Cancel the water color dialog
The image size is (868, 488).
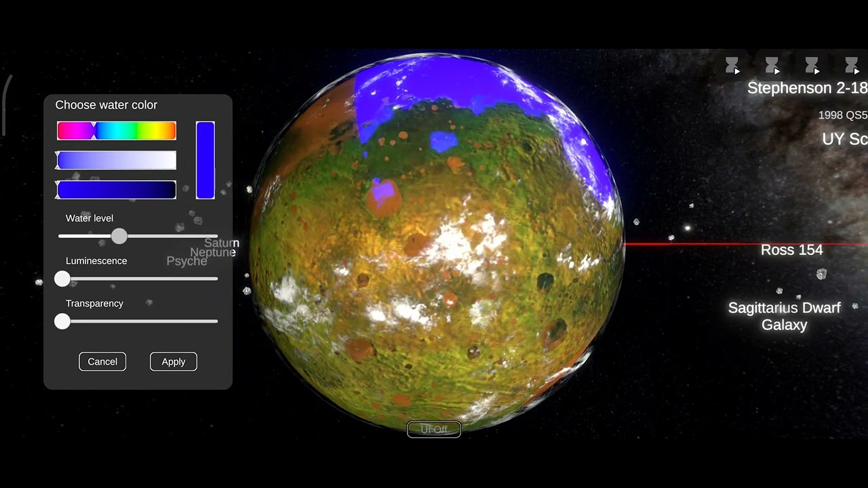point(102,361)
